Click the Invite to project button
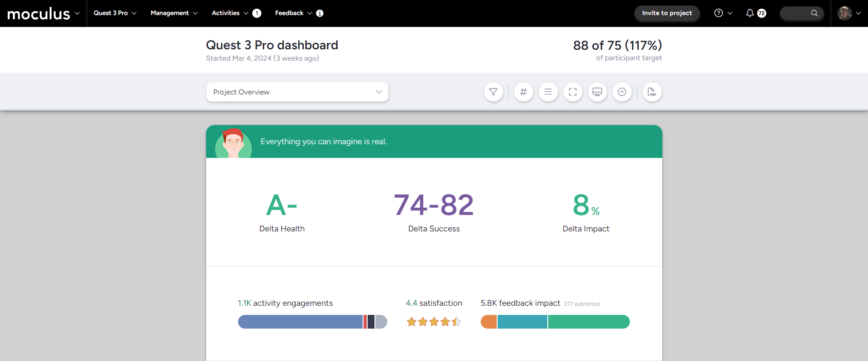Image resolution: width=868 pixels, height=361 pixels. coord(666,13)
